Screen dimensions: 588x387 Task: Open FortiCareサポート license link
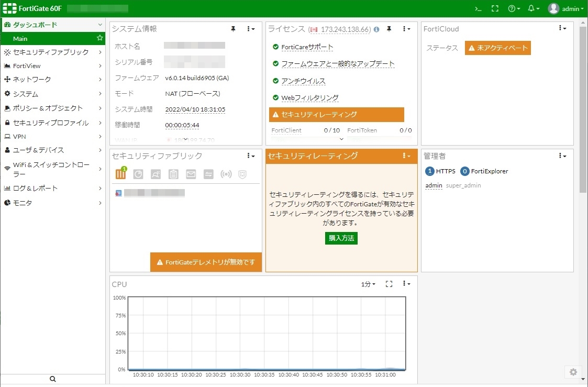pos(307,47)
